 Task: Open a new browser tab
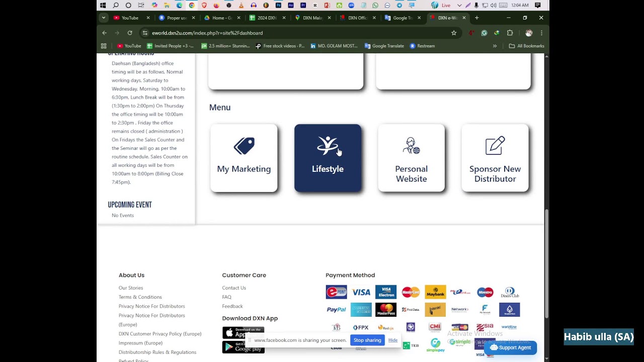(476, 18)
